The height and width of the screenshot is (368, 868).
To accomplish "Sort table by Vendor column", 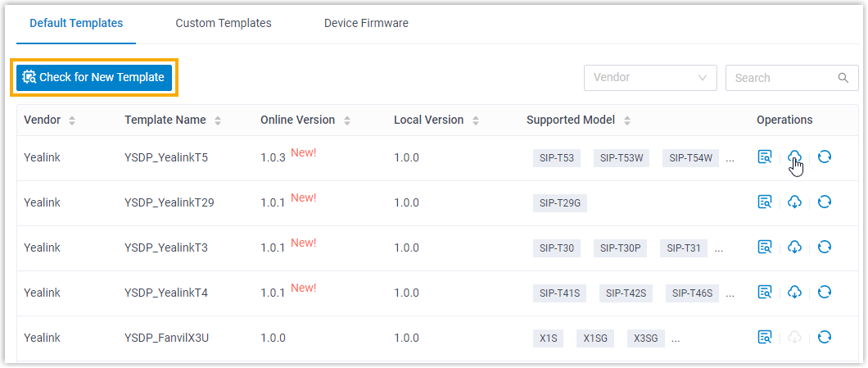I will pos(72,120).
